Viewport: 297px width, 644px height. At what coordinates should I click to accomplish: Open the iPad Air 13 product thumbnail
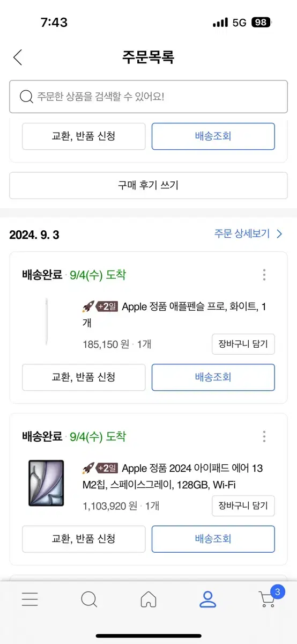(46, 483)
